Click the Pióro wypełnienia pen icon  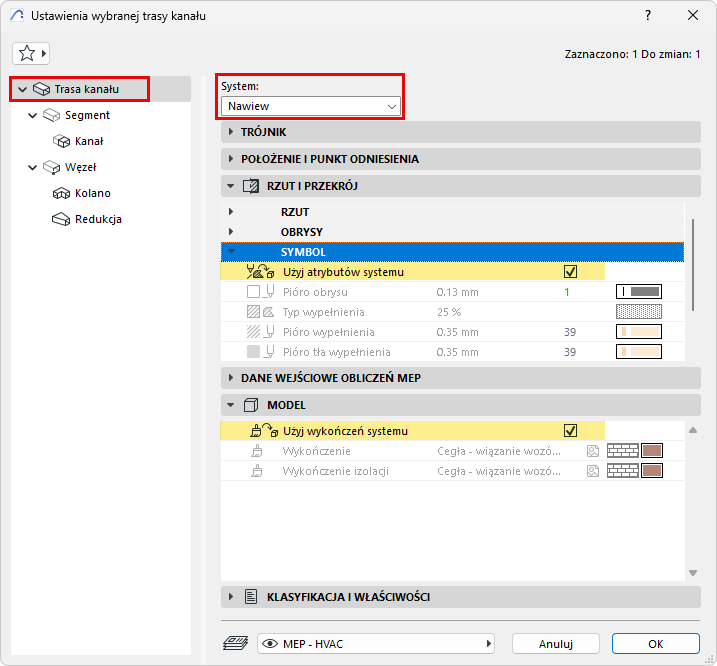pos(260,332)
